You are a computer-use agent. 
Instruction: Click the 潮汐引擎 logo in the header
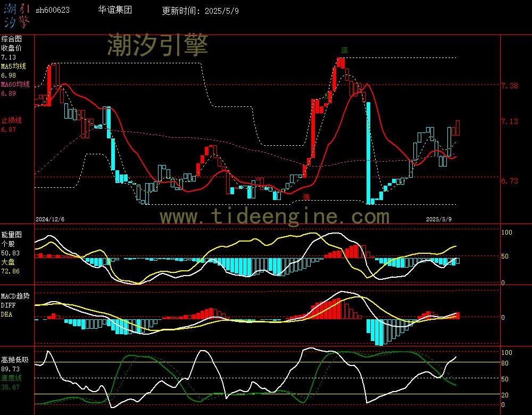click(17, 15)
